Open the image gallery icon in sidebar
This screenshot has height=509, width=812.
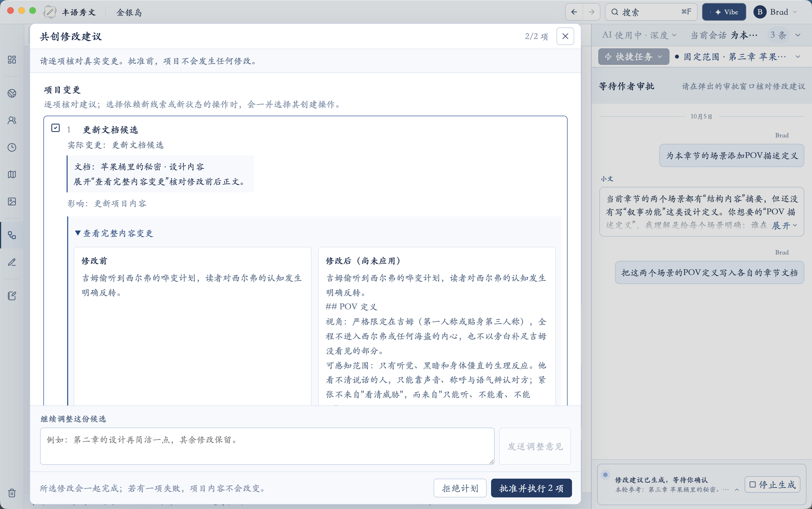12,202
